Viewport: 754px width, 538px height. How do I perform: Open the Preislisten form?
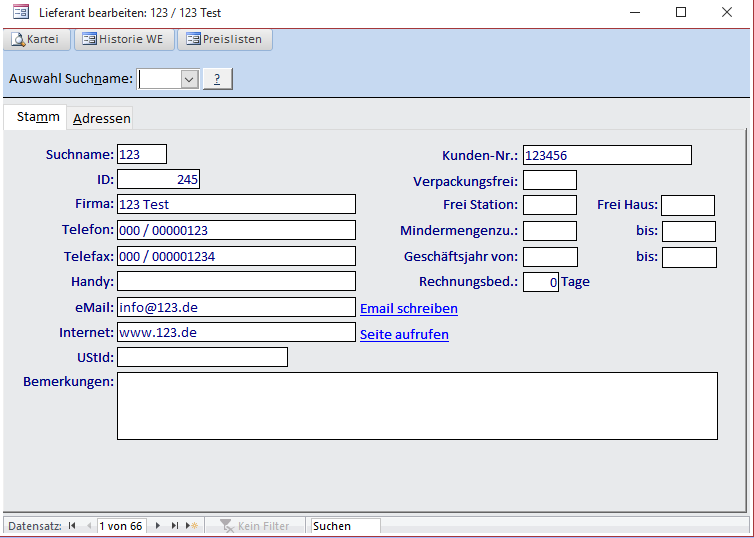click(225, 39)
